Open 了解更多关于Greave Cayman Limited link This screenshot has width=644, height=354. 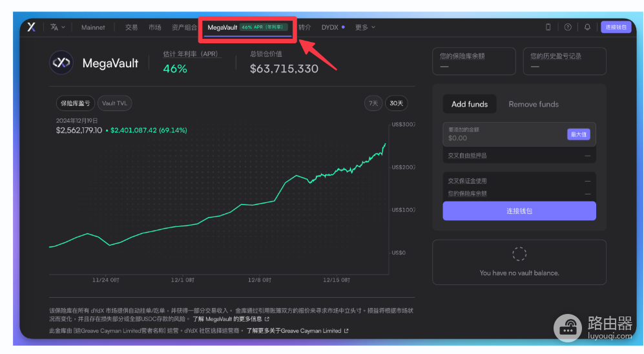tap(297, 331)
